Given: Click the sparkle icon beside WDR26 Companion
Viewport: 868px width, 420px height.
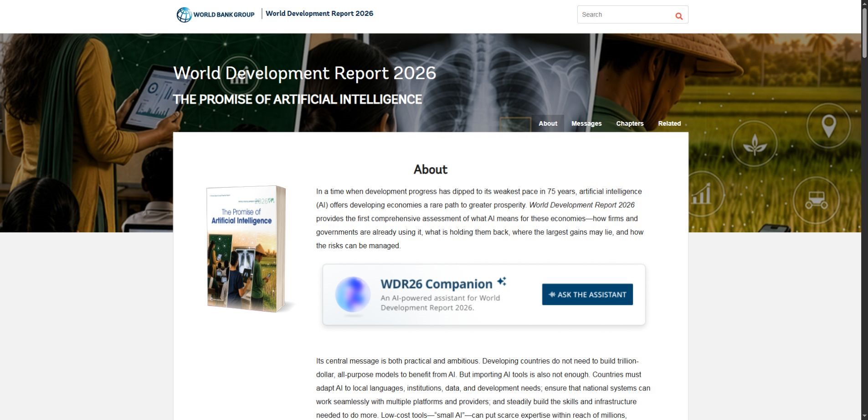Looking at the screenshot, I should pos(502,281).
